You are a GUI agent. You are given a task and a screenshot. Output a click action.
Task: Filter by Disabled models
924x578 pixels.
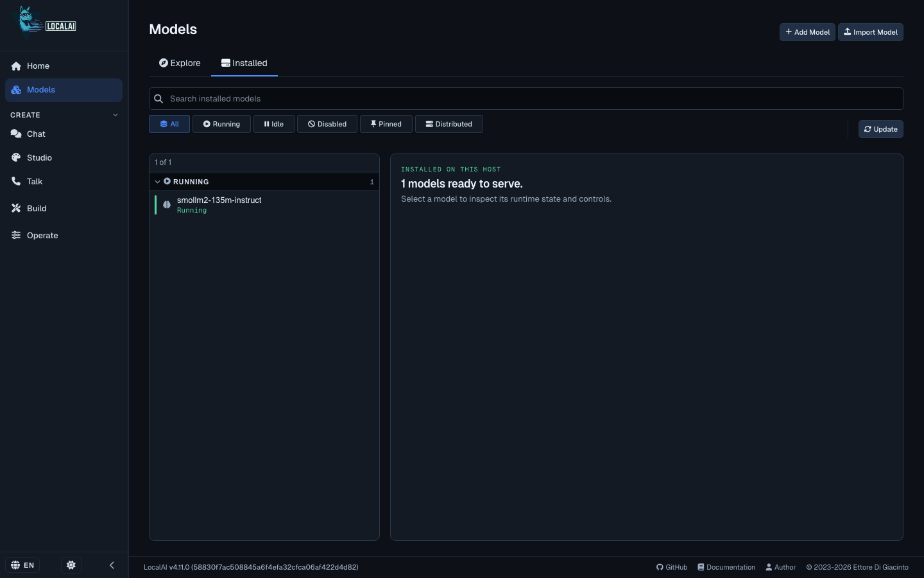coord(327,124)
